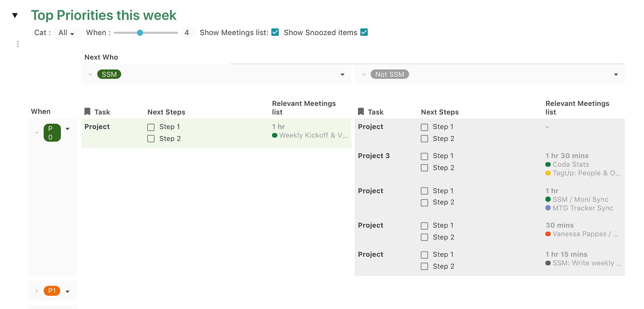Click the red dot beside Vanessa Pappas
The image size is (644, 309).
pos(548,234)
